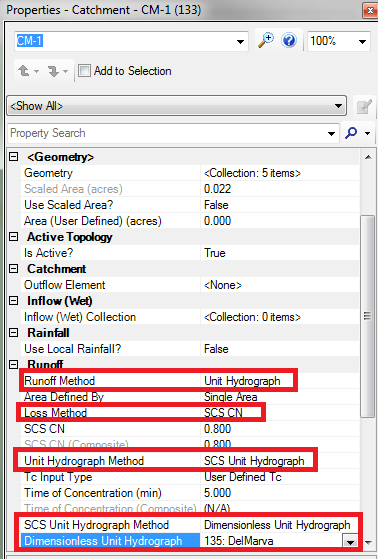This screenshot has height=559, width=378.
Task: Click the edit filter icon beside Show All
Action: click(364, 106)
